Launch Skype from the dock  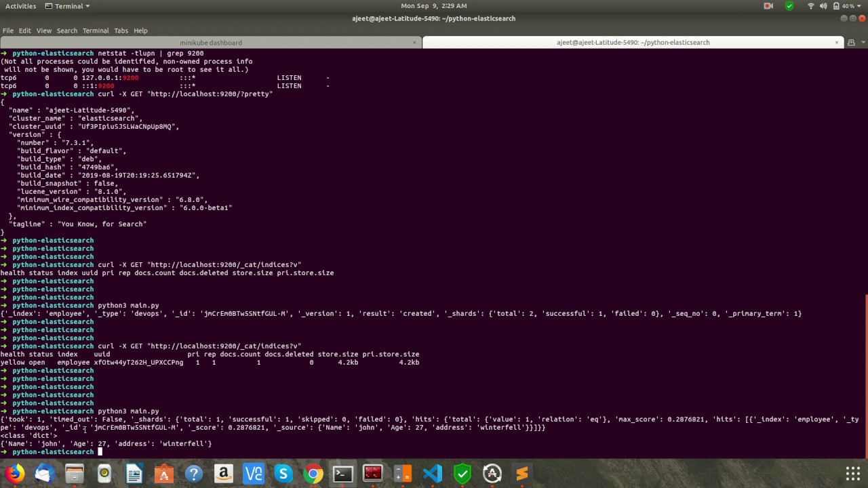point(283,473)
